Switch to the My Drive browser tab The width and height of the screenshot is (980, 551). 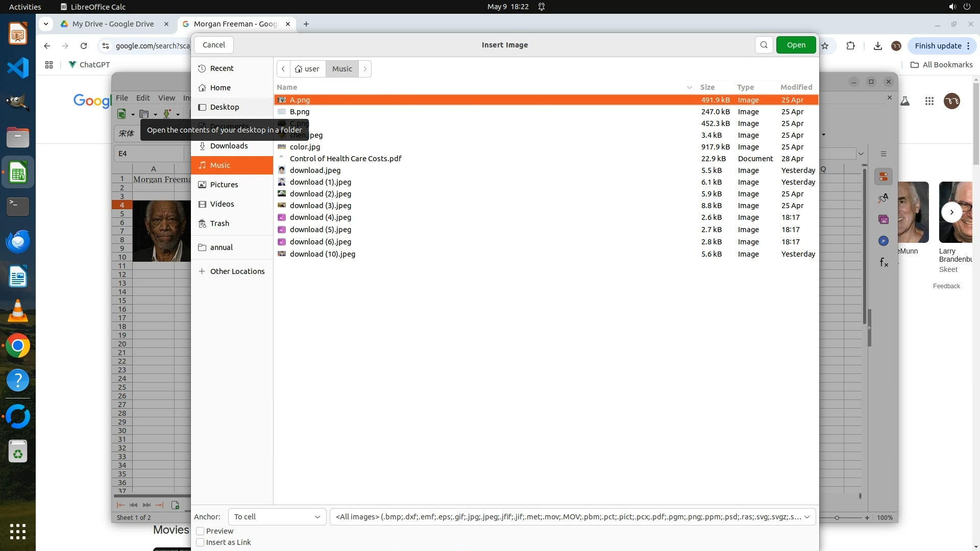pyautogui.click(x=113, y=24)
